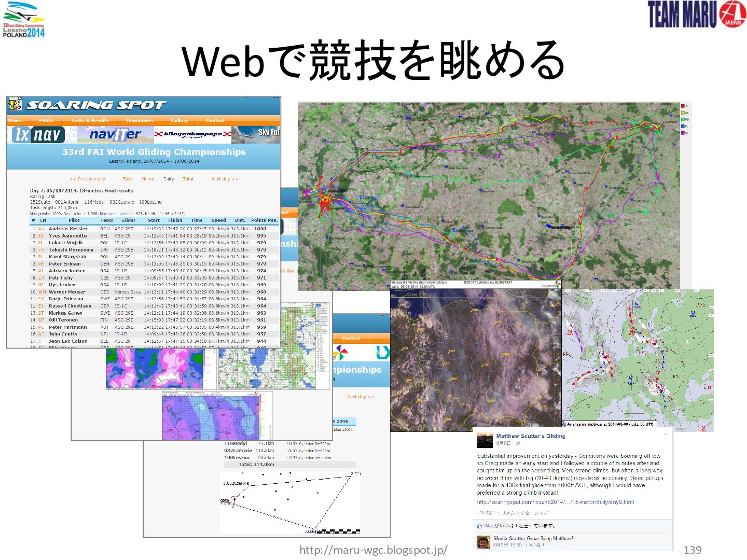The width and height of the screenshot is (747, 560).
Task: Select the red 70 legend swatch
Action: click(683, 106)
